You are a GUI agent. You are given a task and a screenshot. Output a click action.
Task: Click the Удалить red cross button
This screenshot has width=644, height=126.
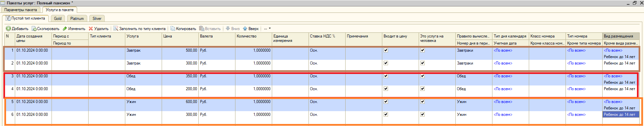coord(99,29)
